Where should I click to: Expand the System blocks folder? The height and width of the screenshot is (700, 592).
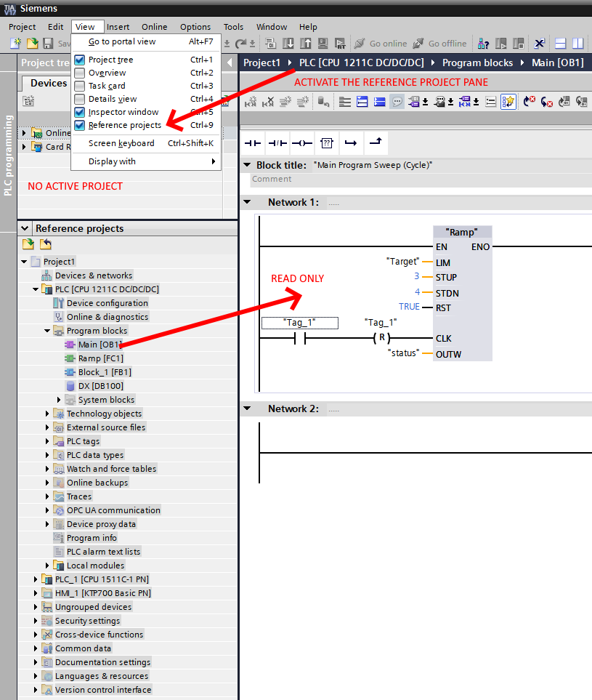[x=59, y=400]
